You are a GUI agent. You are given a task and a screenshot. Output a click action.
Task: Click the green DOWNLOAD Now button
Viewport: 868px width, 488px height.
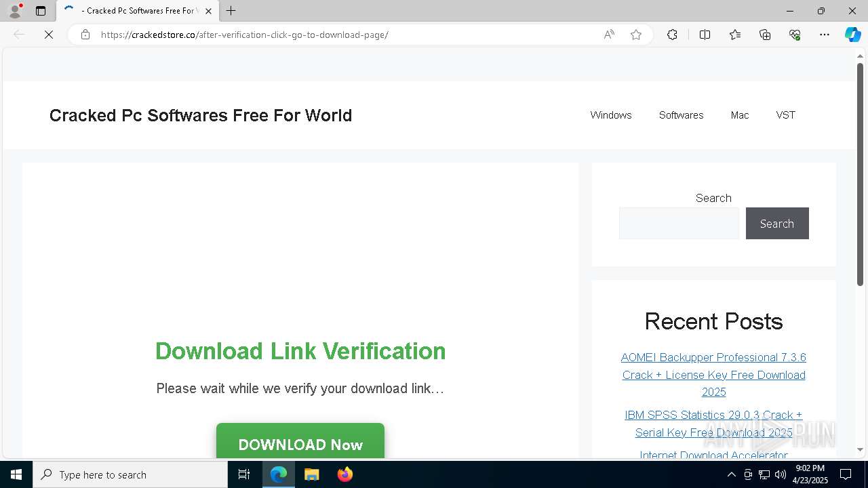[300, 441]
